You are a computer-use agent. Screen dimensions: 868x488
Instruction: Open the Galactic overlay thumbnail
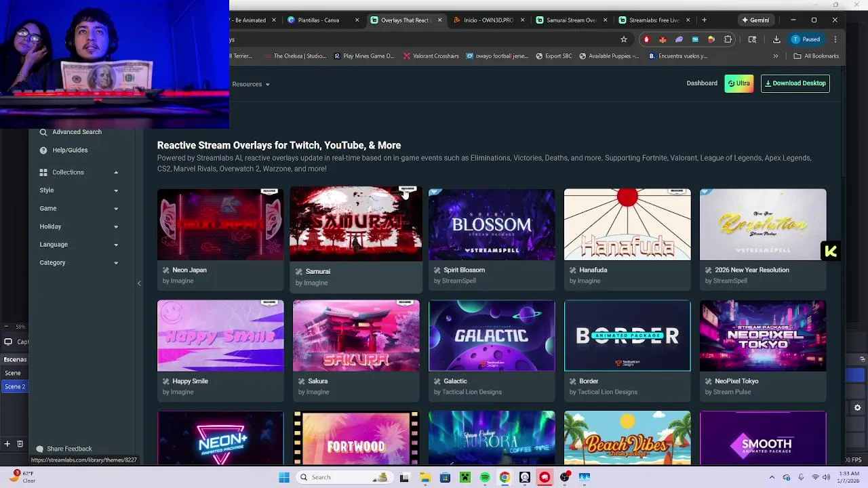pyautogui.click(x=492, y=335)
